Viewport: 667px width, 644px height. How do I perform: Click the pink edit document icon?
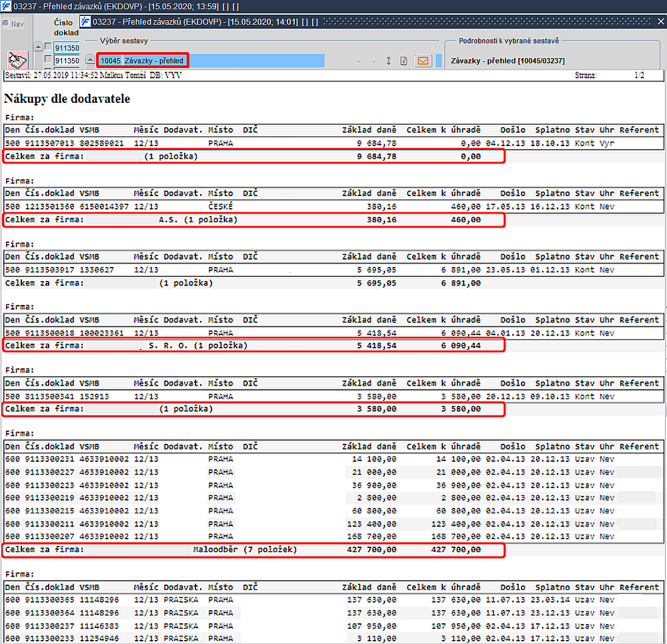coord(17,60)
